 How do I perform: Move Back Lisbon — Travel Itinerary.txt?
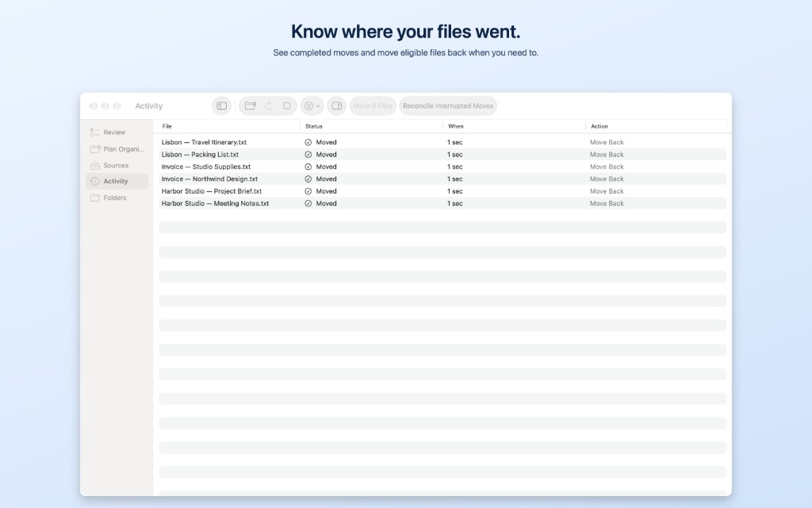coord(607,142)
